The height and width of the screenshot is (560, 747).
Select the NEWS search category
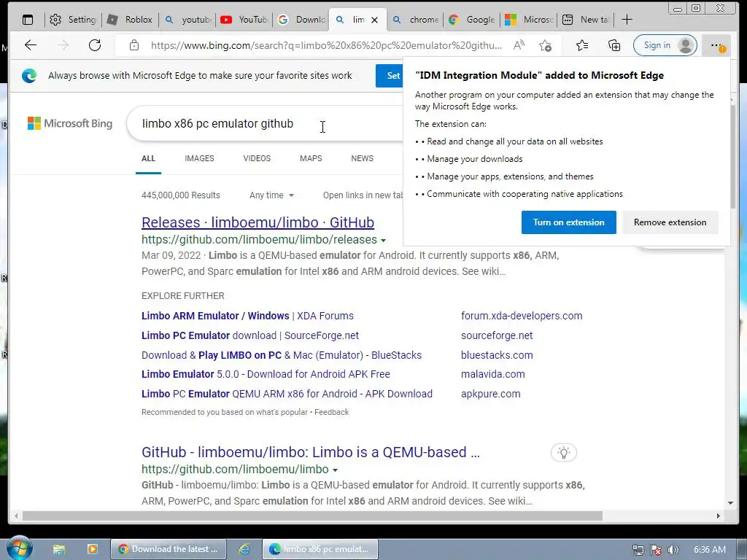(362, 158)
